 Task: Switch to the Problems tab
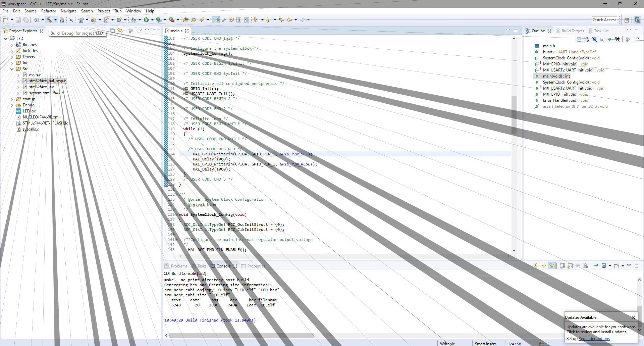[179, 266]
